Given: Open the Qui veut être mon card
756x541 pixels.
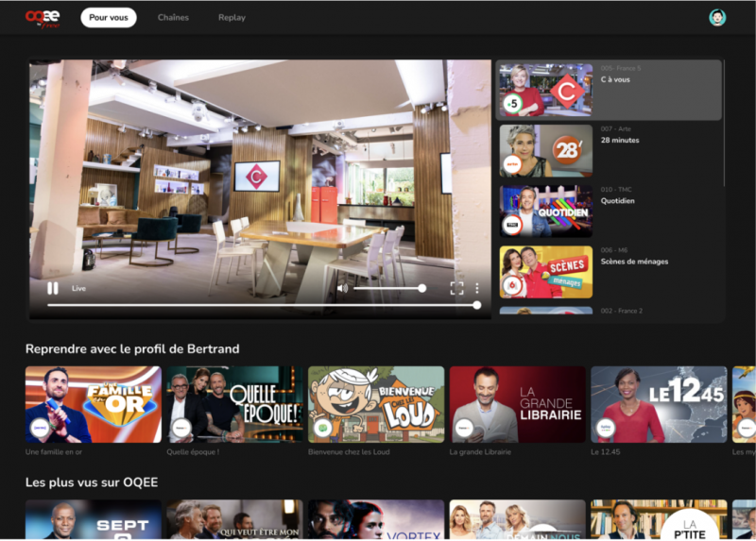Looking at the screenshot, I should point(234,519).
